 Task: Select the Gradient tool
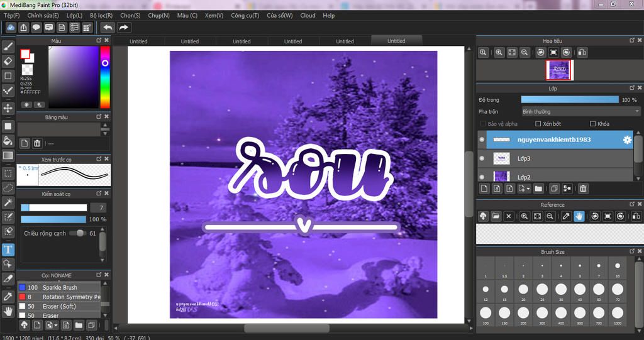(8, 156)
